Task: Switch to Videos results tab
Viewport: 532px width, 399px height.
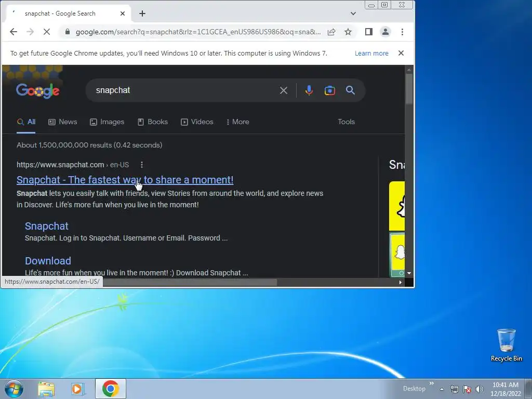Action: 197,122
